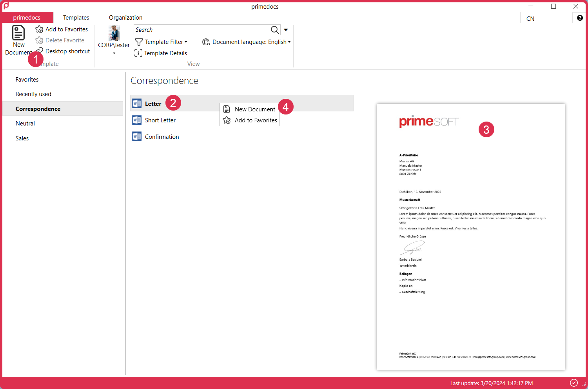Open the Template Filter dropdown
This screenshot has height=389, width=588.
click(161, 42)
